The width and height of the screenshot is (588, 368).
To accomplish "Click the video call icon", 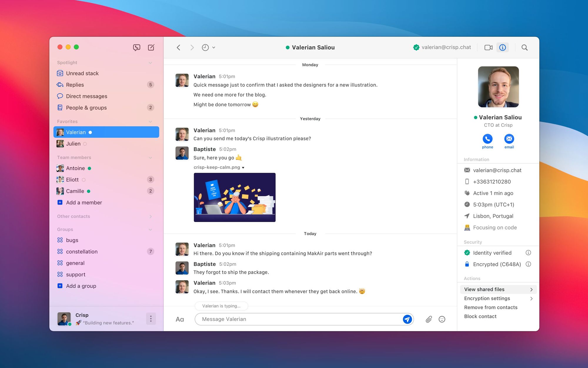I will [x=489, y=47].
